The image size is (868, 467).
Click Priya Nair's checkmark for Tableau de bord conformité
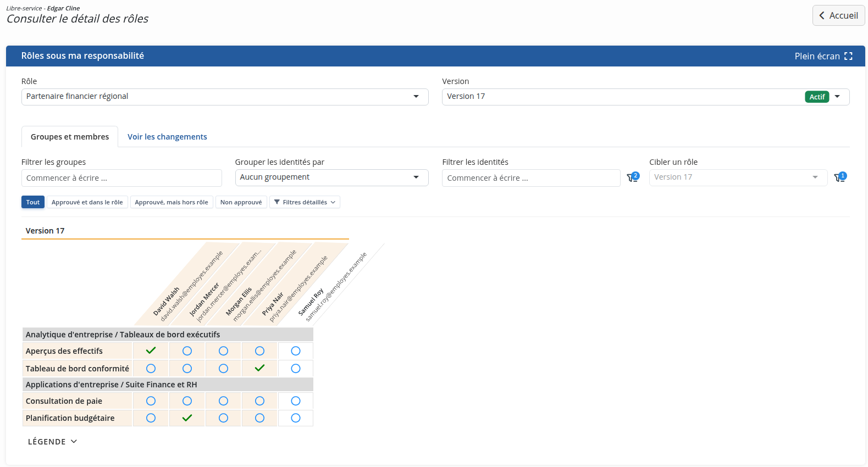click(x=259, y=368)
